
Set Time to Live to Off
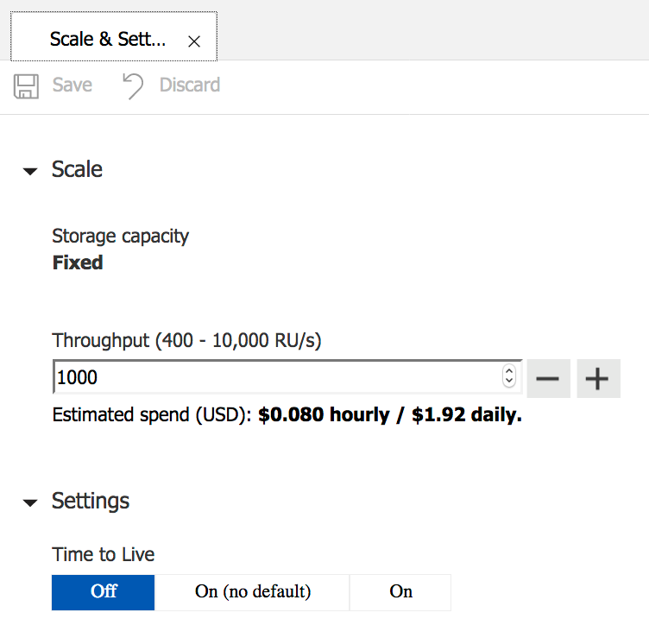(x=104, y=592)
